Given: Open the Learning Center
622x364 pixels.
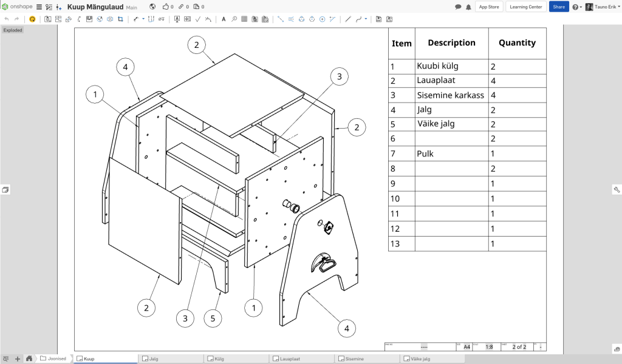Looking at the screenshot, I should click(x=526, y=7).
